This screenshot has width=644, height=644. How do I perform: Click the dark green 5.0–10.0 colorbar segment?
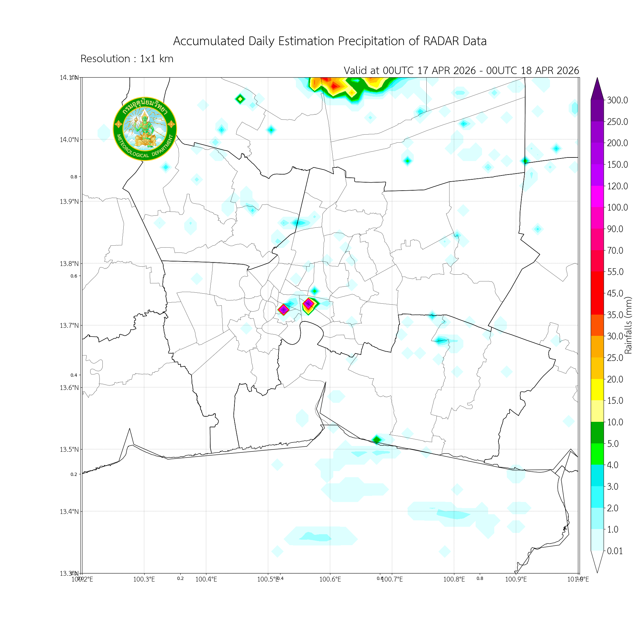[597, 432]
